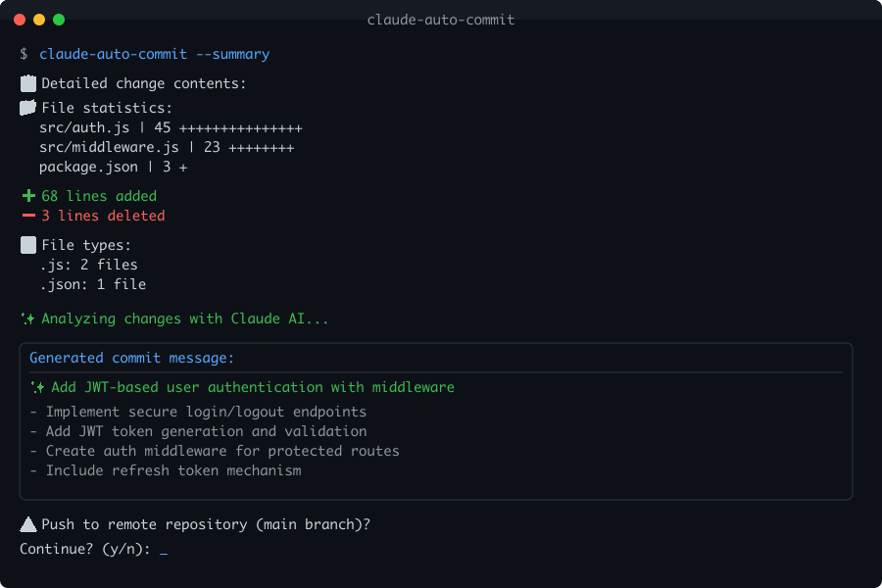Click the folder icon next to 'File types'
Viewport: 882px width, 588px height.
coord(27,244)
